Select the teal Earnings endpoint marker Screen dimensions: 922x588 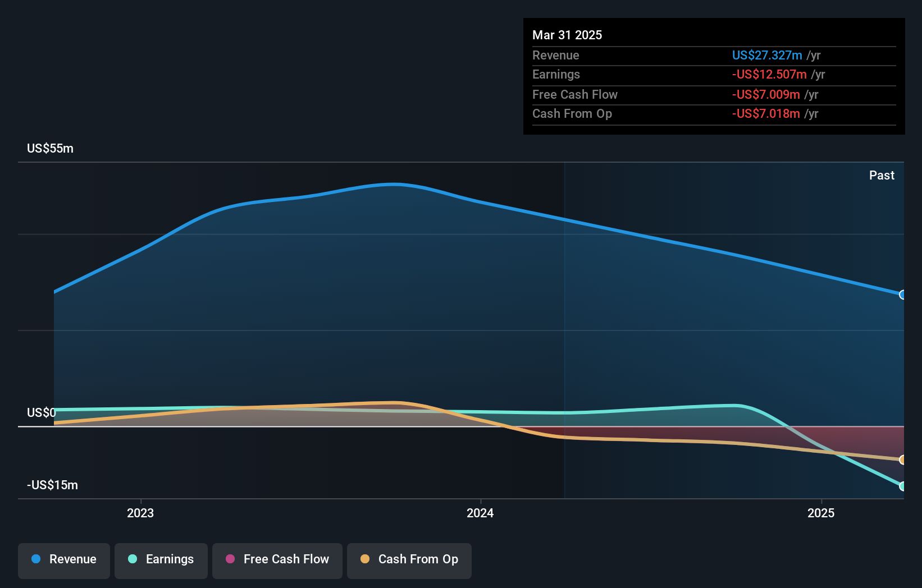(x=902, y=486)
